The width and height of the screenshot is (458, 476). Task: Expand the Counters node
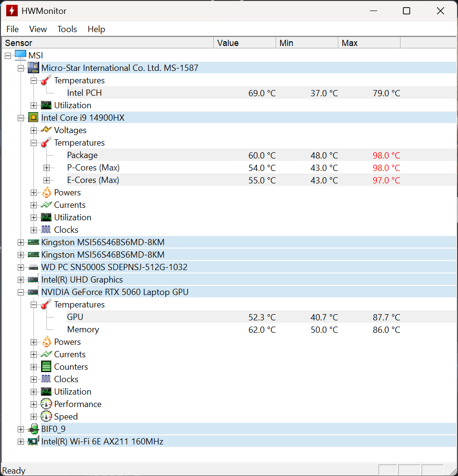pyautogui.click(x=34, y=367)
